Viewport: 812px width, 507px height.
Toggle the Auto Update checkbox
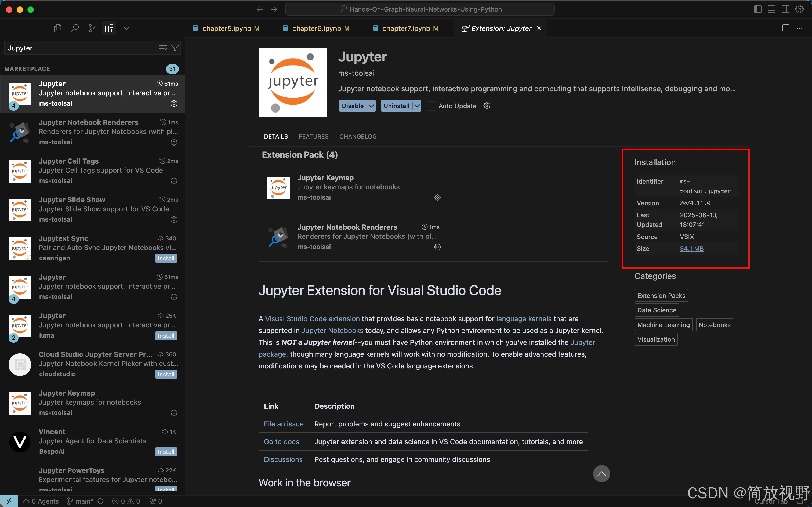[x=432, y=106]
